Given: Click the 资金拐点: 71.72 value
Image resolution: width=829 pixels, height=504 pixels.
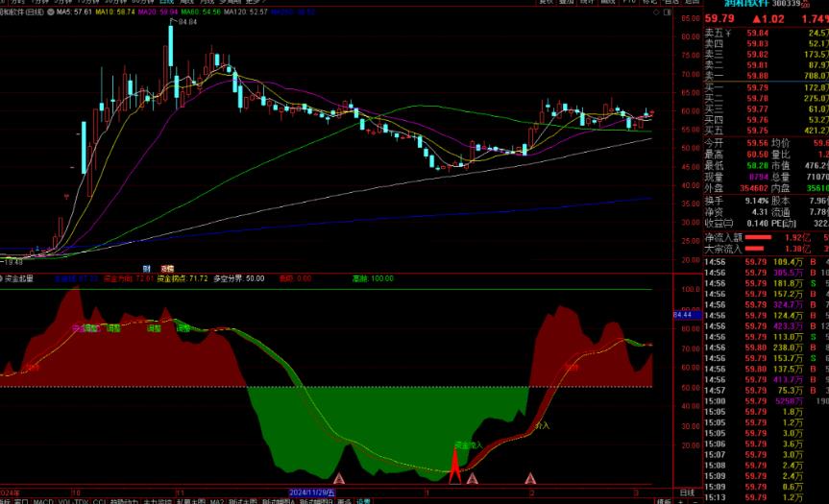Looking at the screenshot, I should [182, 278].
